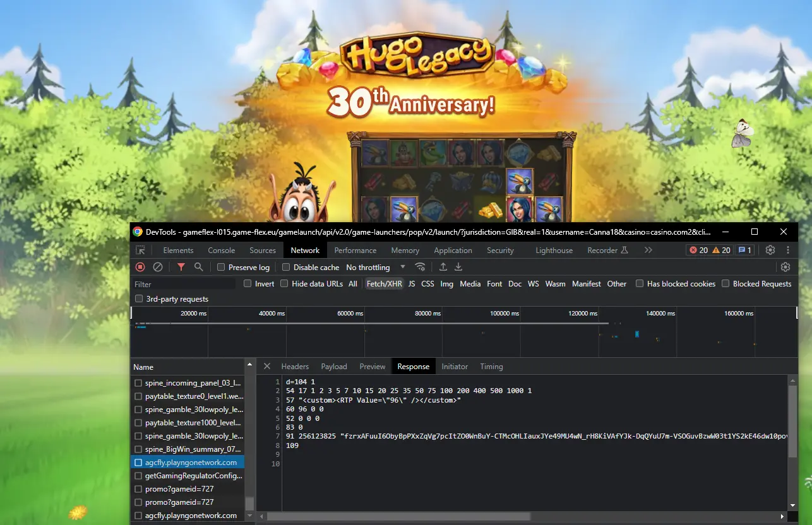This screenshot has height=525, width=812.
Task: Click the network Filter text field
Action: click(x=184, y=284)
